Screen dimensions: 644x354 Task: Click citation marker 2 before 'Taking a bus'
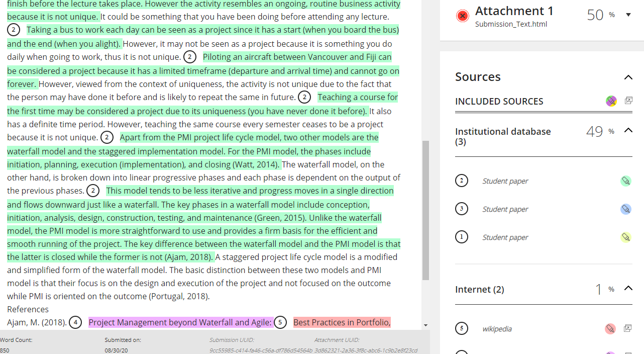[14, 30]
